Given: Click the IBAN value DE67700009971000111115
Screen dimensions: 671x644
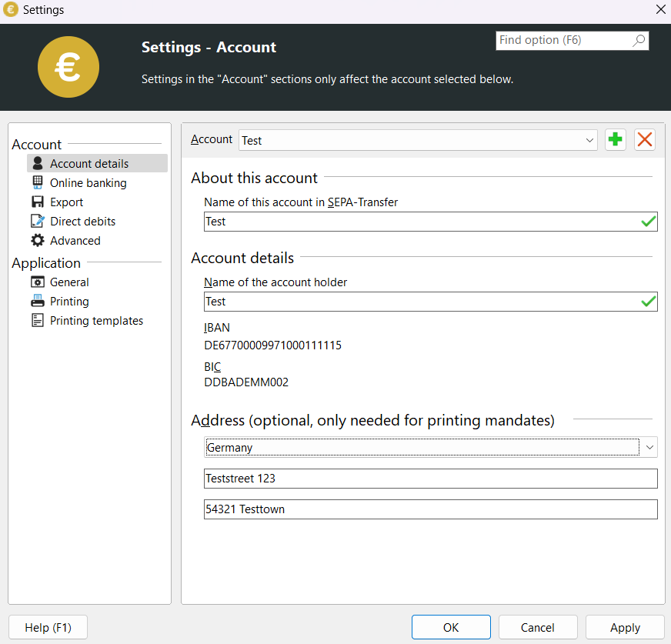Looking at the screenshot, I should click(272, 345).
